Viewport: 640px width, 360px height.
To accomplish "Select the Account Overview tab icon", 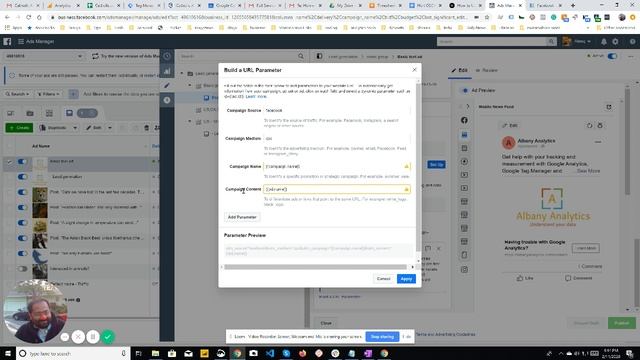I will pos(10,113).
